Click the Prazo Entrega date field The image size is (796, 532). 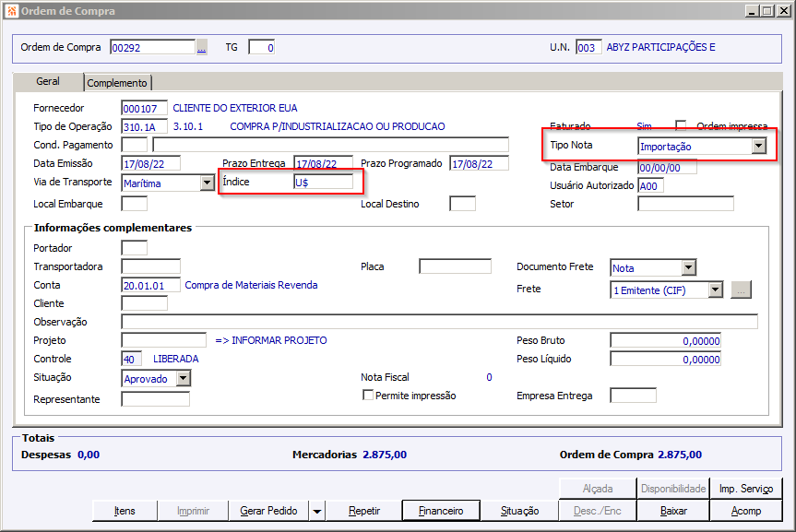324,163
